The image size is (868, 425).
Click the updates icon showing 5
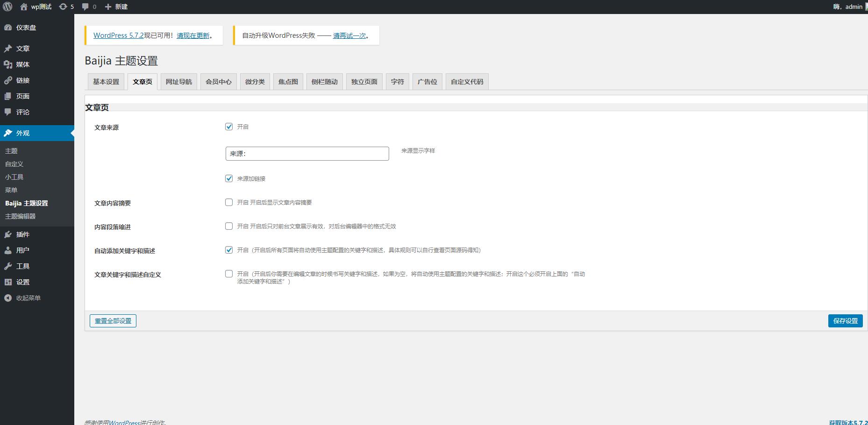click(63, 7)
